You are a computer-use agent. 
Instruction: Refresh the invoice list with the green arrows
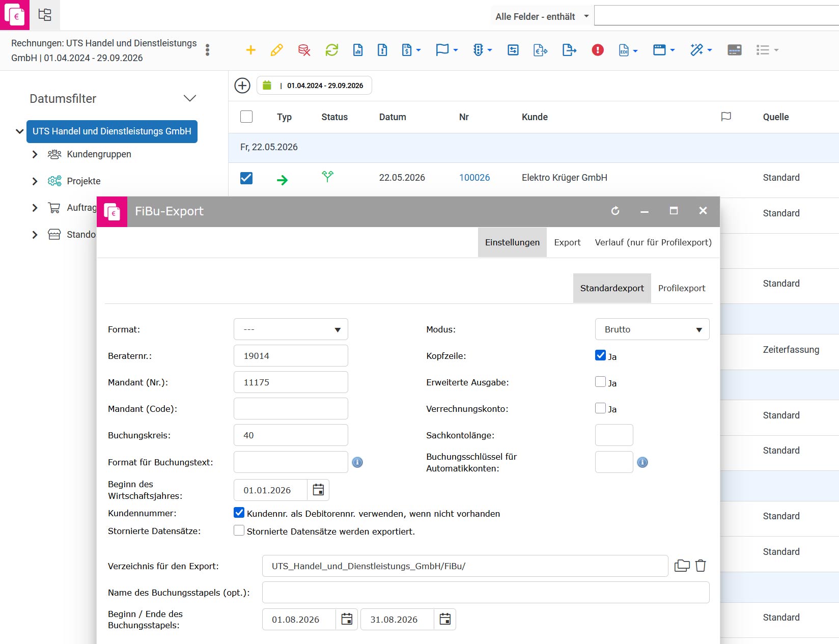click(x=332, y=50)
